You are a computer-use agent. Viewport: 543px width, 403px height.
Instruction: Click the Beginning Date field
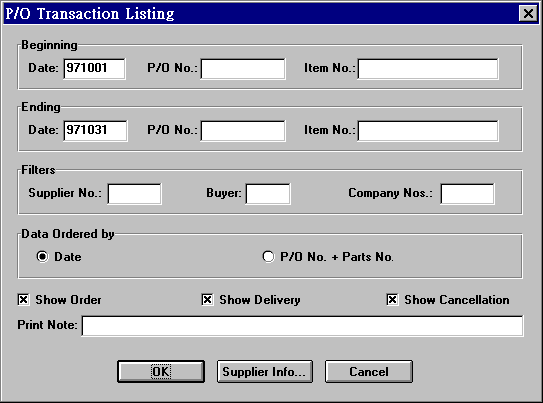[95, 69]
